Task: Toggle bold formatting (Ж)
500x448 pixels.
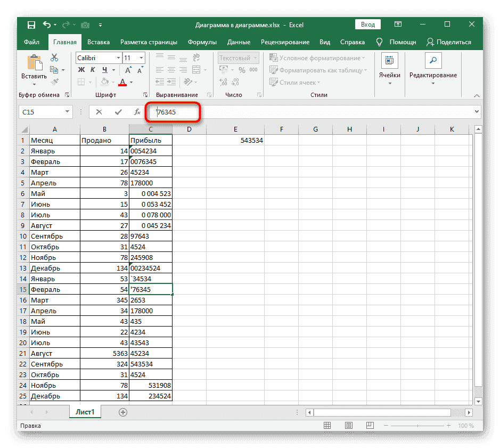Action: 81,70
